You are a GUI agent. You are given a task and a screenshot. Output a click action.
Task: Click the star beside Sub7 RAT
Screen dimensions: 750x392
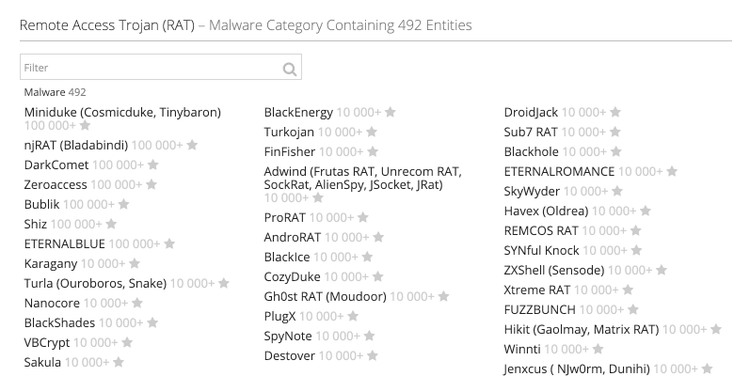615,132
